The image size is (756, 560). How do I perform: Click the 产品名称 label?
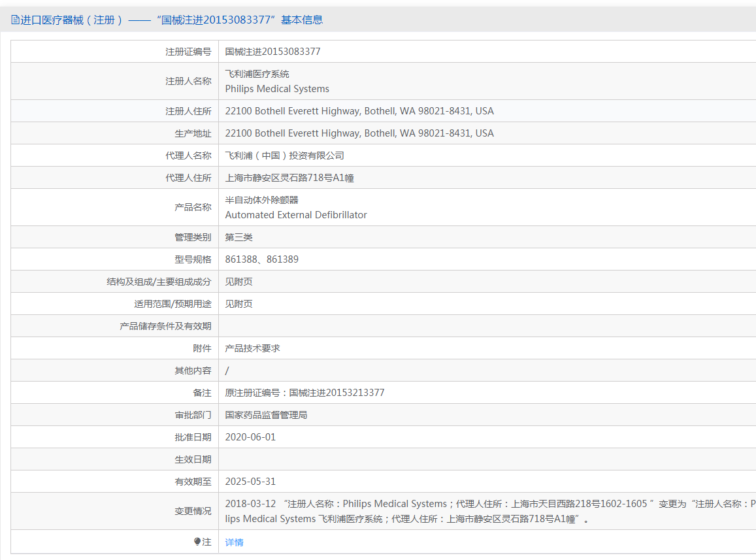point(193,207)
